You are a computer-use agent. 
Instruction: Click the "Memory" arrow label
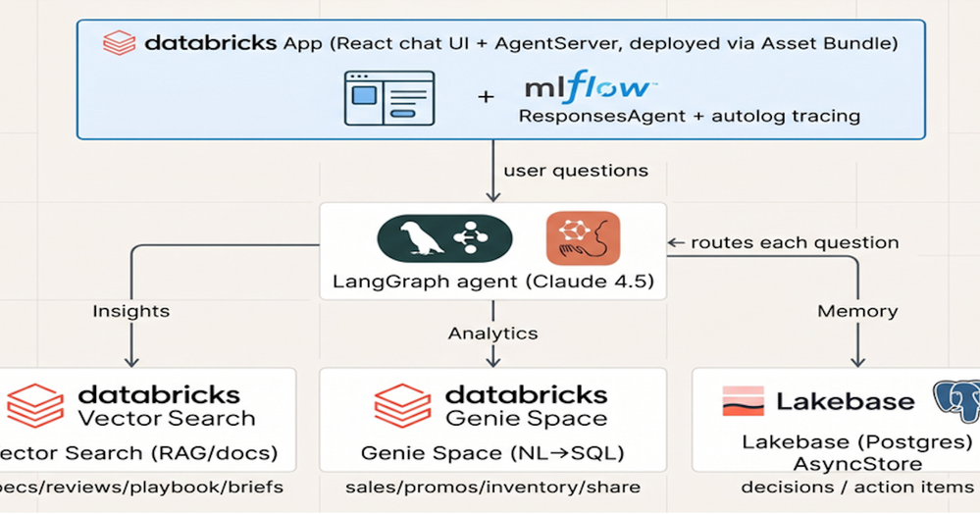click(x=857, y=311)
